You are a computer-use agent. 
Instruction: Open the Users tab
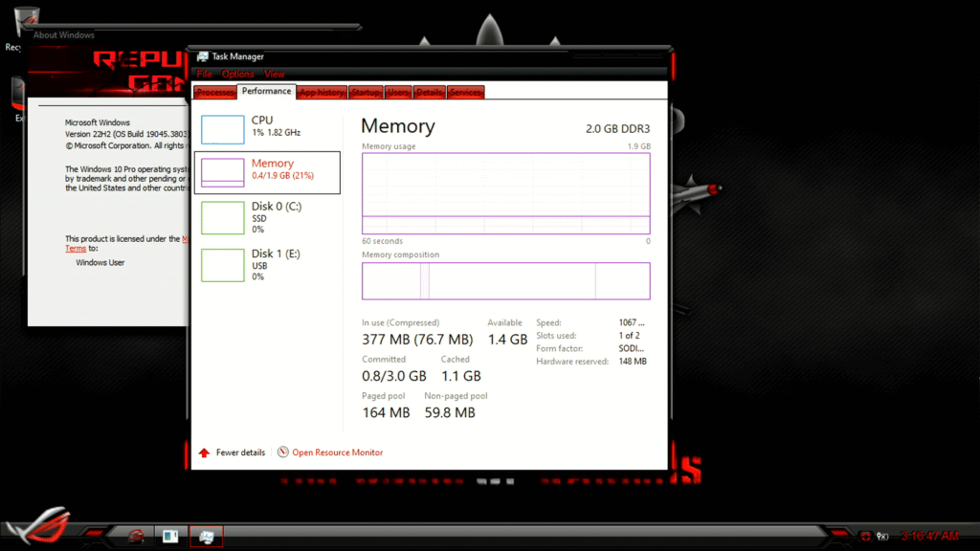[397, 93]
